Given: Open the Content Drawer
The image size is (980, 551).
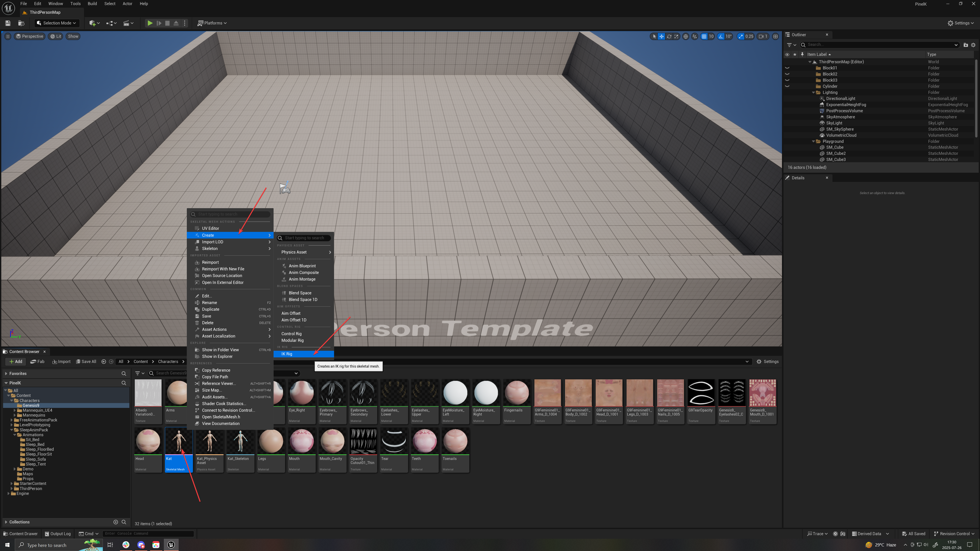Looking at the screenshot, I should (20, 534).
